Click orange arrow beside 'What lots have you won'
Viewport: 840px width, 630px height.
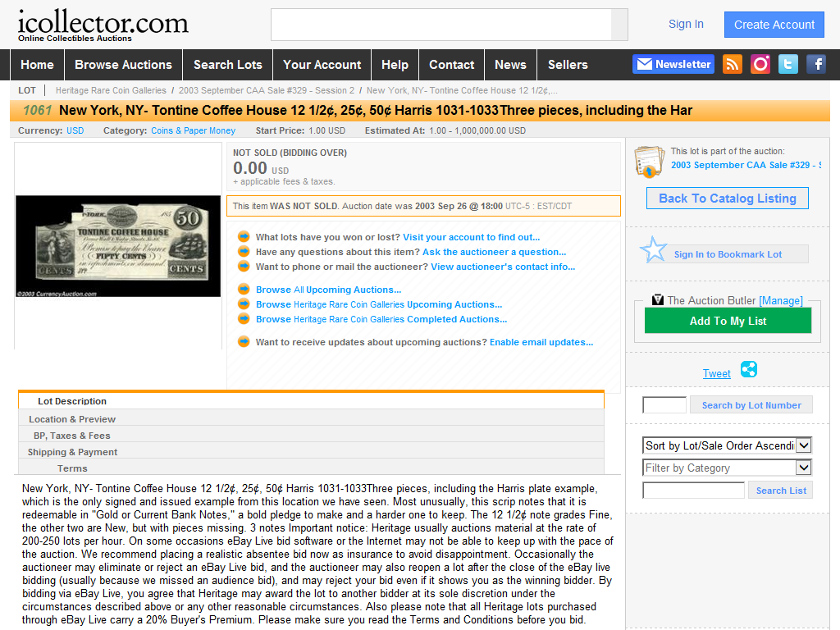[x=244, y=237]
